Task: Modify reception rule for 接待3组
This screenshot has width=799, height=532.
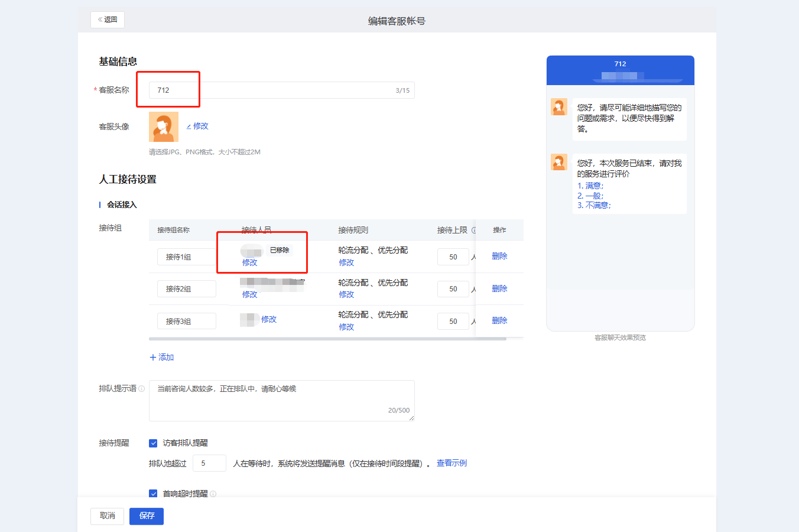Action: point(346,327)
